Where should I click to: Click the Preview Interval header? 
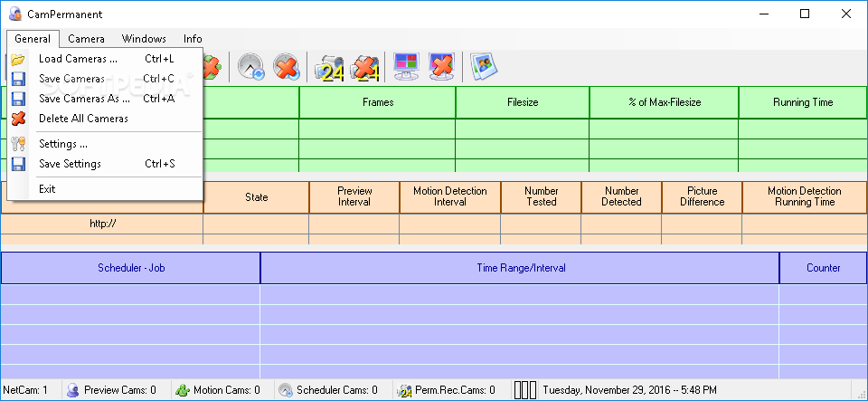click(x=354, y=197)
